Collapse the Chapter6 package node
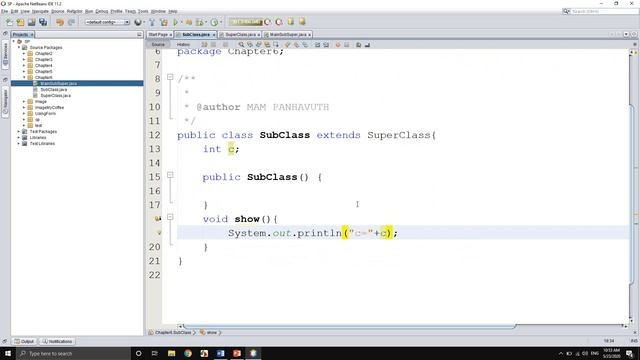Screen dimensions: 640x360 (x=24, y=77)
